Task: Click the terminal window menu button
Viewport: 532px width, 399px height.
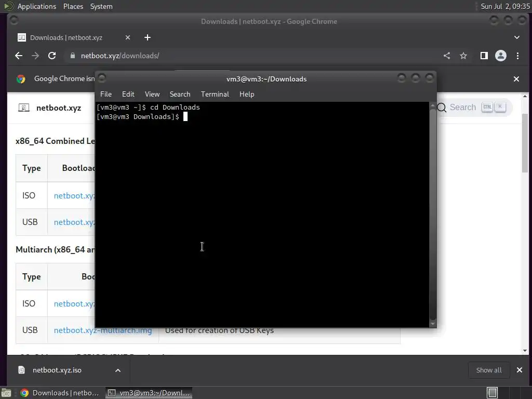Action: 102,78
